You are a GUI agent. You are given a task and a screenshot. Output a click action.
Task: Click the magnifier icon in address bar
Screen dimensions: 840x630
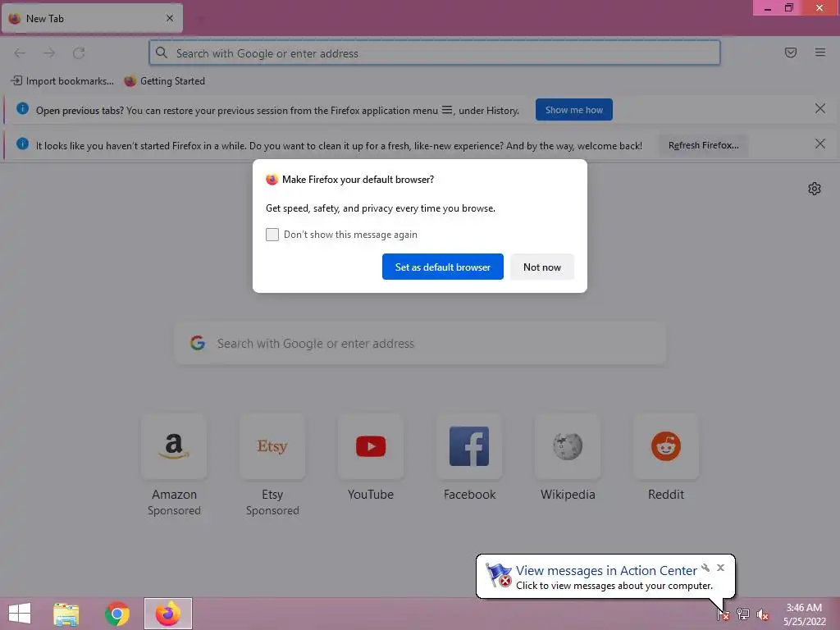[x=162, y=52]
